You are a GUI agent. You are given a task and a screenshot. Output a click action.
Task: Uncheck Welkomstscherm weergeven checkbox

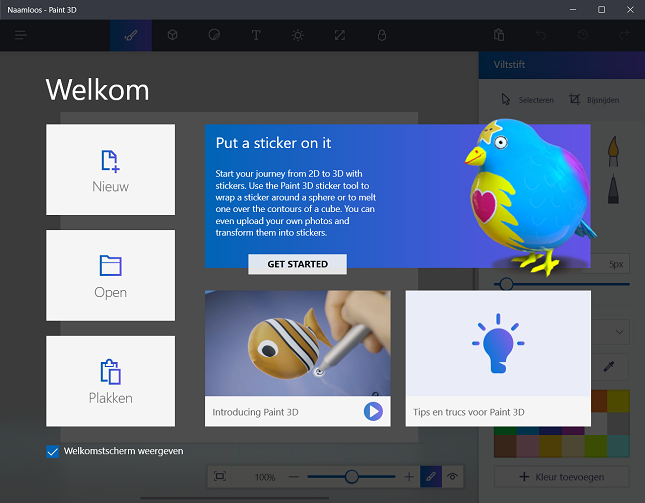click(x=53, y=451)
